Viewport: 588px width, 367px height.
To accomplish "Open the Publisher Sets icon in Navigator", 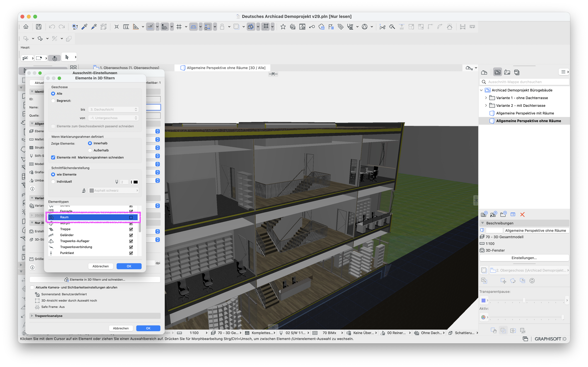I will tap(517, 72).
